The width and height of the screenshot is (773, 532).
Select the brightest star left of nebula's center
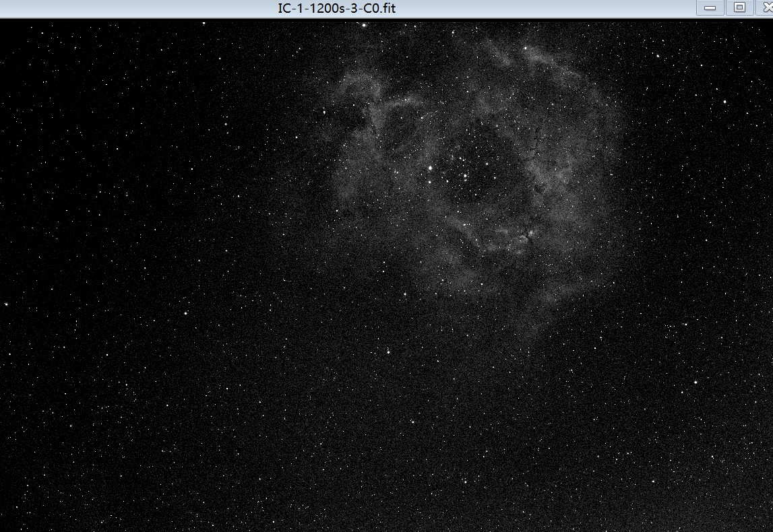[430, 167]
